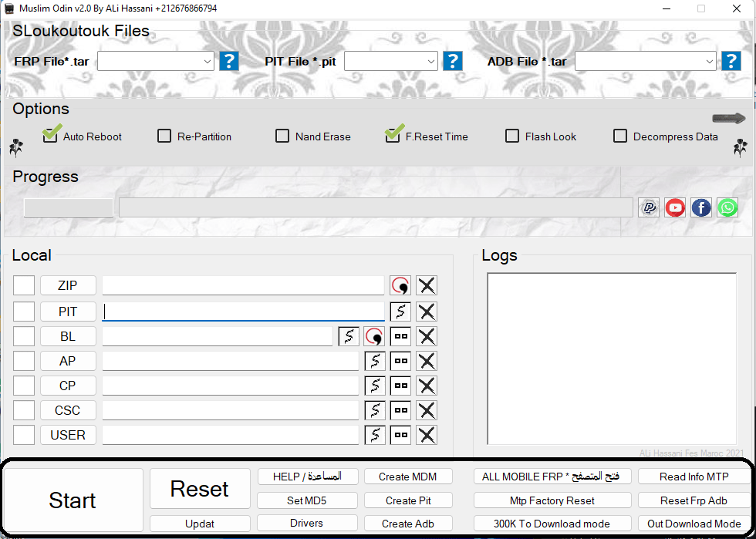
Task: Clear the AP row with X icon
Action: coord(427,361)
